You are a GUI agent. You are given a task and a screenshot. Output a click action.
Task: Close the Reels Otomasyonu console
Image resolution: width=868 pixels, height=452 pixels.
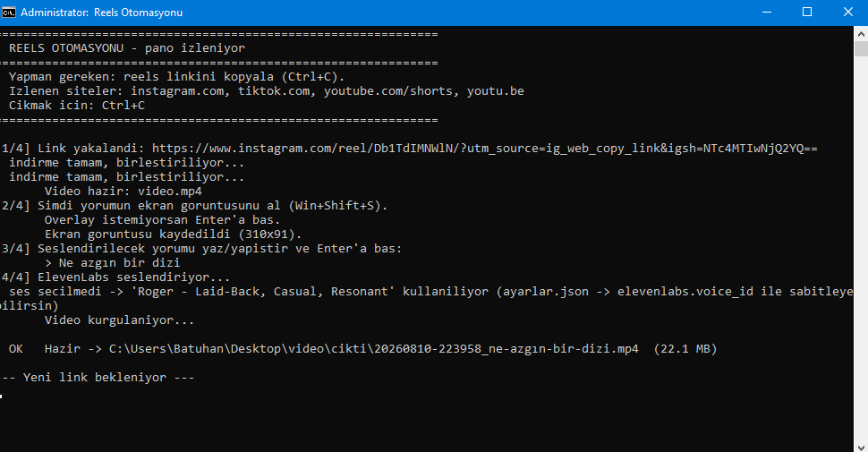pyautogui.click(x=847, y=13)
